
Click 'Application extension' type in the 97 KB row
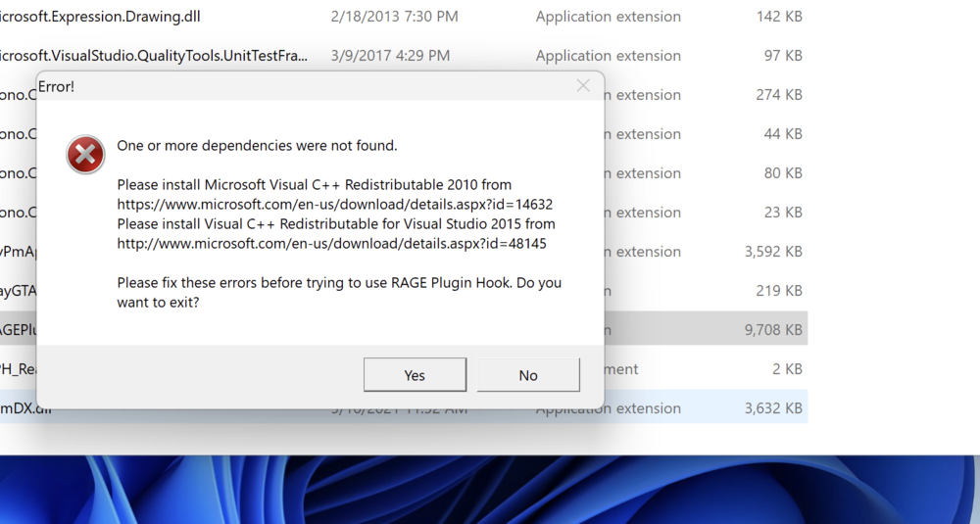[609, 56]
